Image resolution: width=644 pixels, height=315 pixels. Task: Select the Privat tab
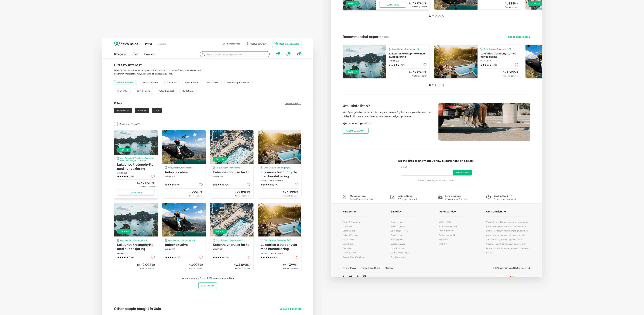pos(148,44)
